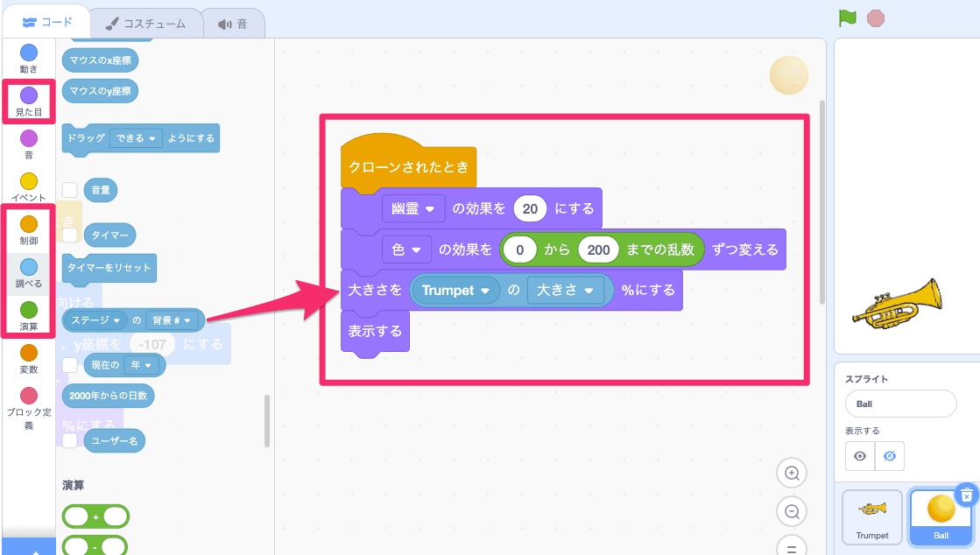Click the green flag to run project
Viewport: 980px width, 555px height.
[846, 18]
